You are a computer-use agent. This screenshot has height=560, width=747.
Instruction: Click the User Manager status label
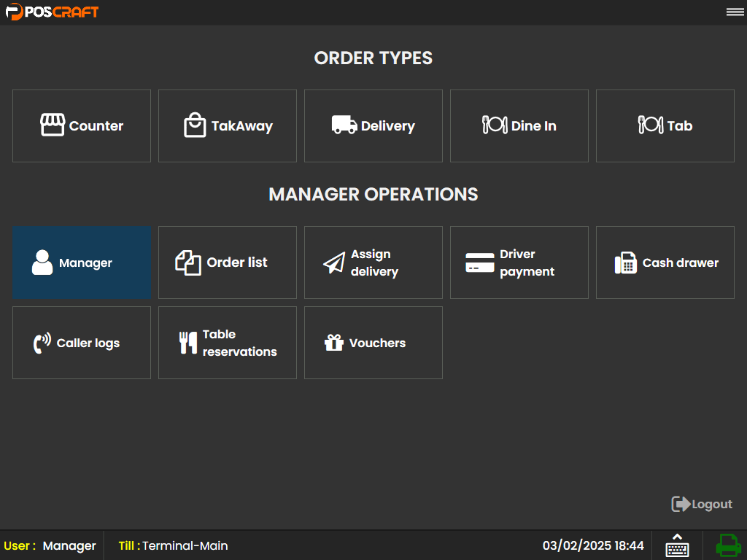(x=50, y=545)
